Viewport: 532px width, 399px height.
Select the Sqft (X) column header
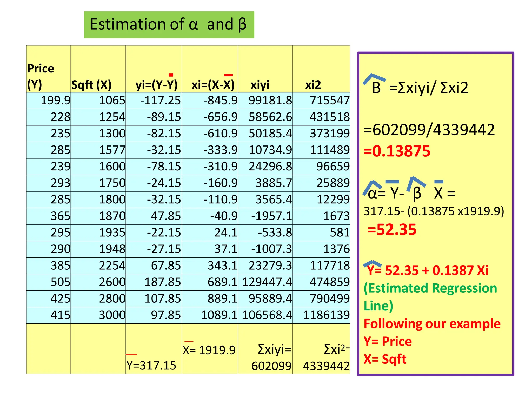point(91,85)
